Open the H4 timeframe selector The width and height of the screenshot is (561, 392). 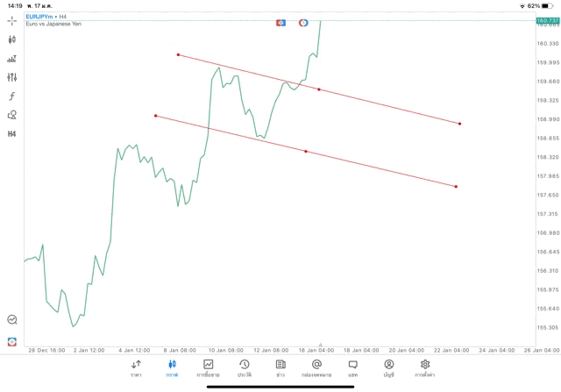pyautogui.click(x=12, y=133)
